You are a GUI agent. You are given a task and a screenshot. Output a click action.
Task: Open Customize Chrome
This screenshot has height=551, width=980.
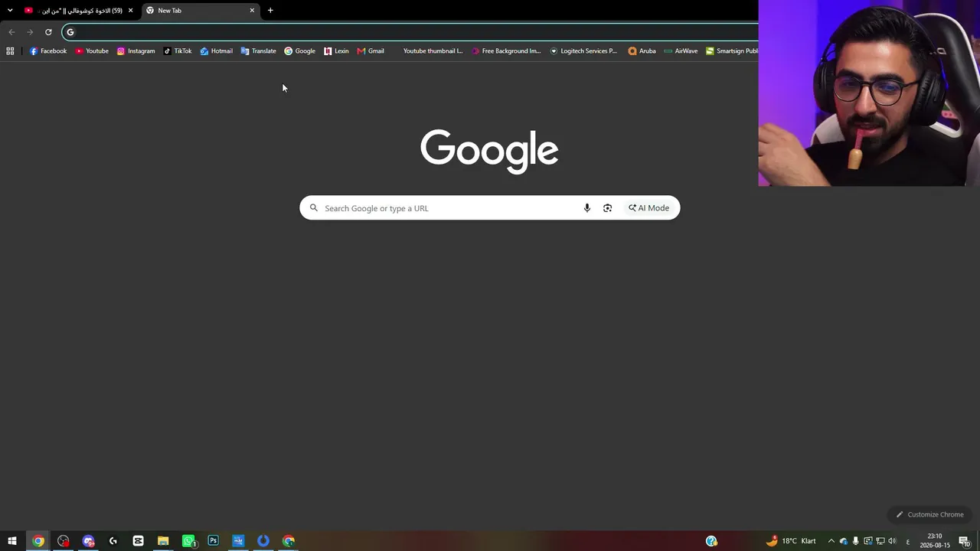coord(929,514)
